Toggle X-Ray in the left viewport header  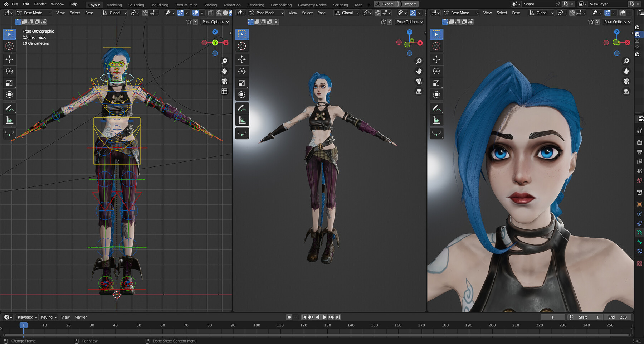coord(210,13)
